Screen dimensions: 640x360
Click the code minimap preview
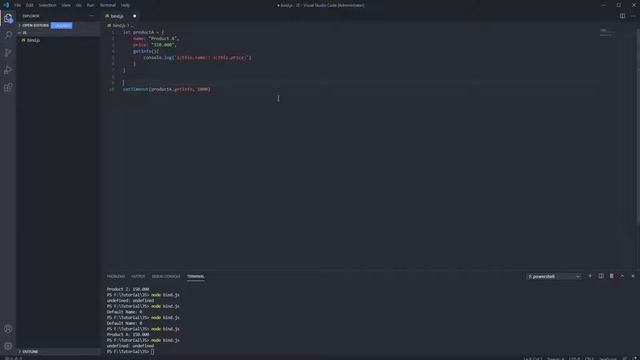tap(606, 32)
